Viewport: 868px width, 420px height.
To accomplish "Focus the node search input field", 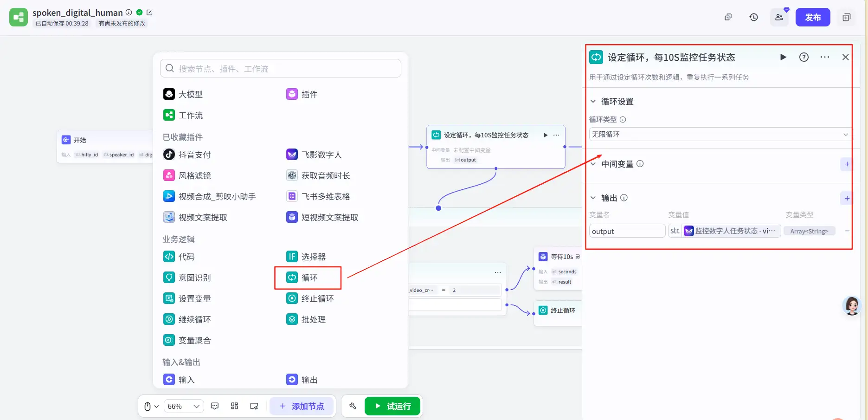I will click(x=280, y=69).
